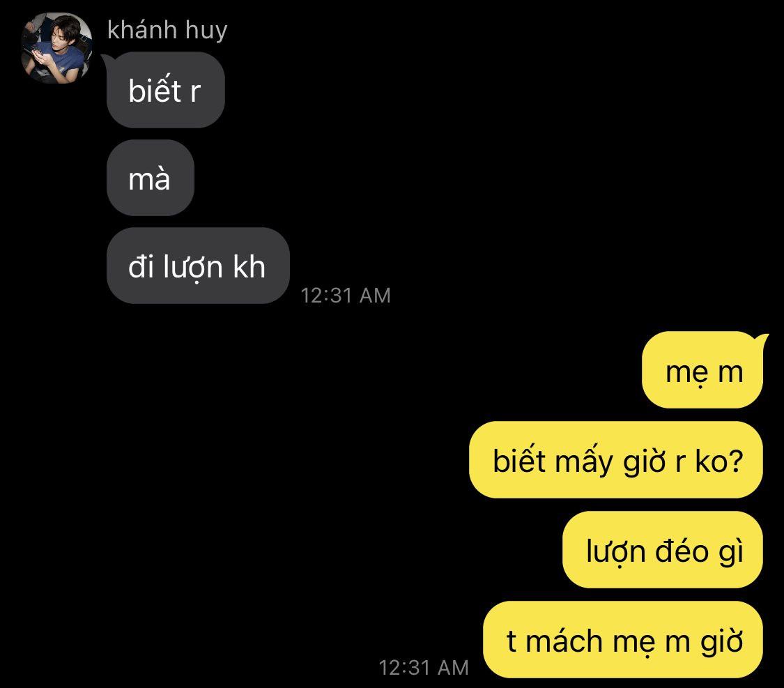
Task: Click the "kh" text in third gray bubble
Action: tap(249, 266)
